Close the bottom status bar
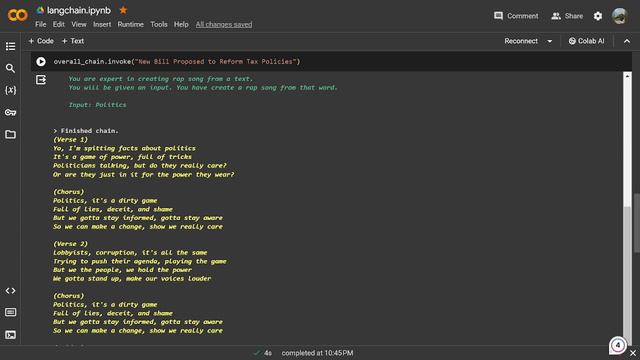Screen dimensions: 640x360 tap(633, 353)
